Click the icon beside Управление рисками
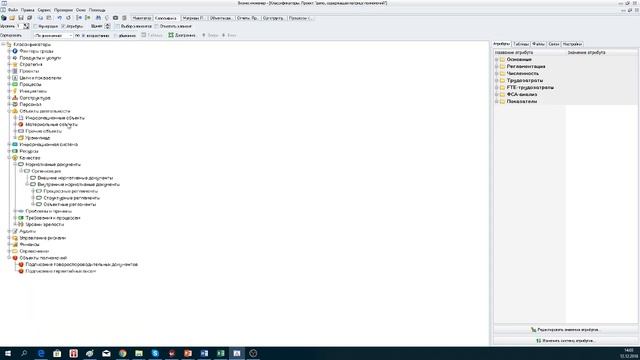The height and width of the screenshot is (360, 640). click(15, 238)
